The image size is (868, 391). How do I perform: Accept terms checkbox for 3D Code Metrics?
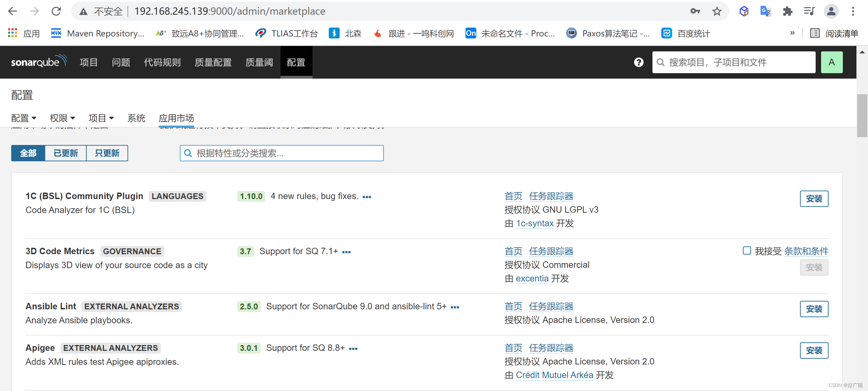click(x=747, y=251)
